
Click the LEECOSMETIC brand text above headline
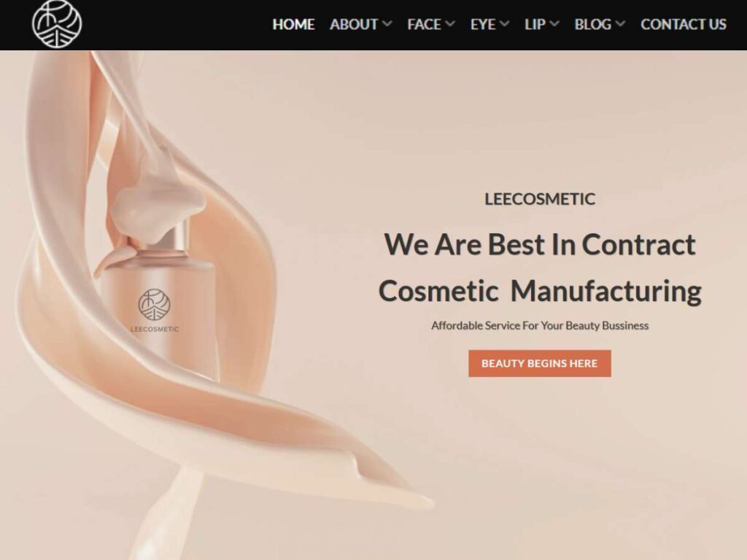(x=540, y=199)
